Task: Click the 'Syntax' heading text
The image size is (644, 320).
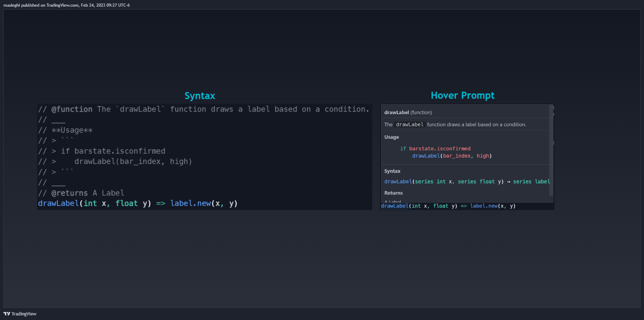Action: [x=200, y=96]
